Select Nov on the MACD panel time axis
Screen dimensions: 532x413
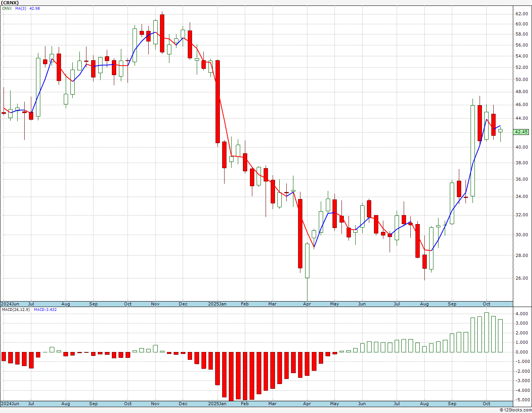tap(155, 404)
